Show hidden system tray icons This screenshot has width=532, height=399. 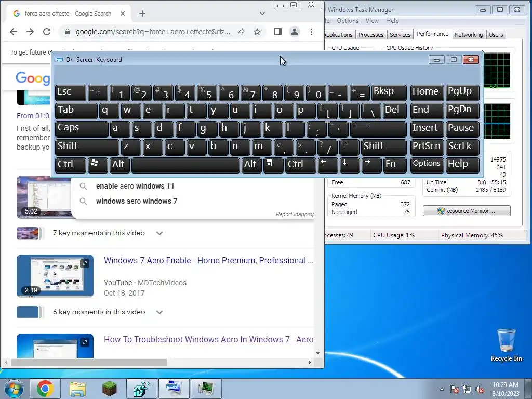point(442,389)
